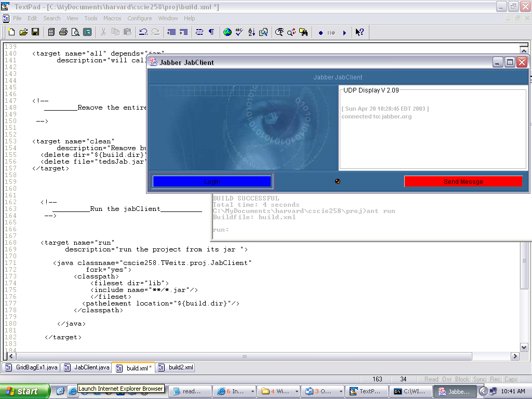Click inside the UDP Display text area
Screen dimensions: 532x399
[x=433, y=129]
